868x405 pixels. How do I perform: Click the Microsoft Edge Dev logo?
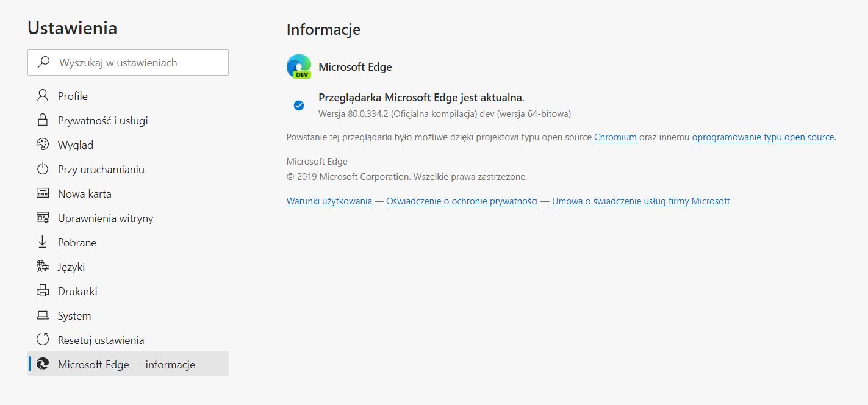[x=299, y=67]
